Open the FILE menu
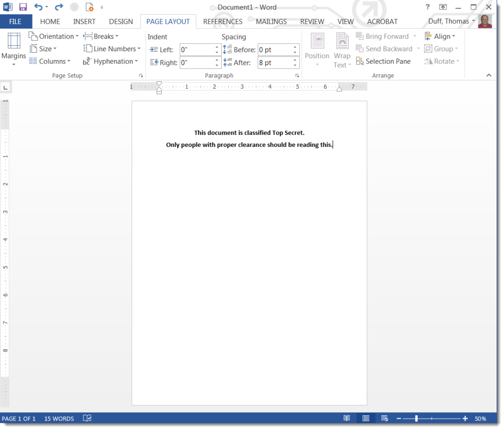The height and width of the screenshot is (430, 504). pyautogui.click(x=15, y=21)
